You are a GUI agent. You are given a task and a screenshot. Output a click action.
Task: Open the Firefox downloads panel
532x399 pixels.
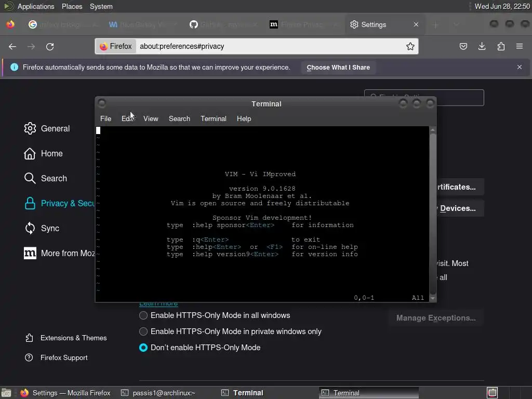pos(482,46)
